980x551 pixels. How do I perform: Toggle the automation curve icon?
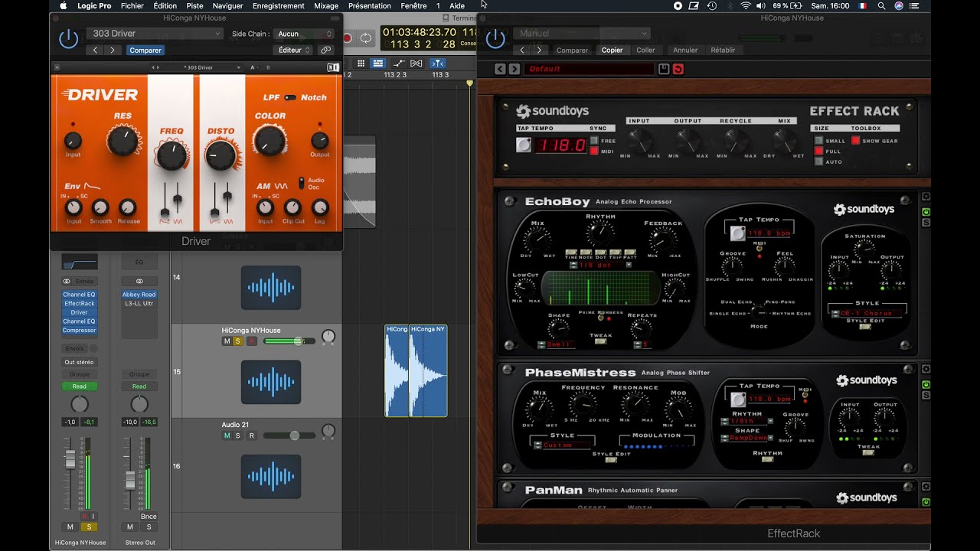pyautogui.click(x=398, y=64)
